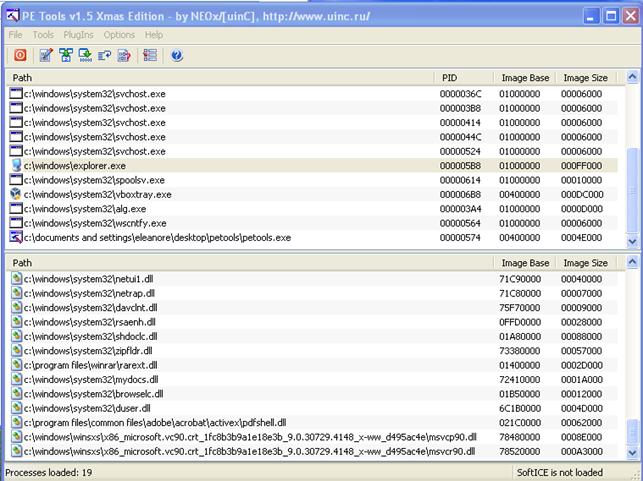Open the File menu
This screenshot has width=643, height=481.
coord(16,35)
